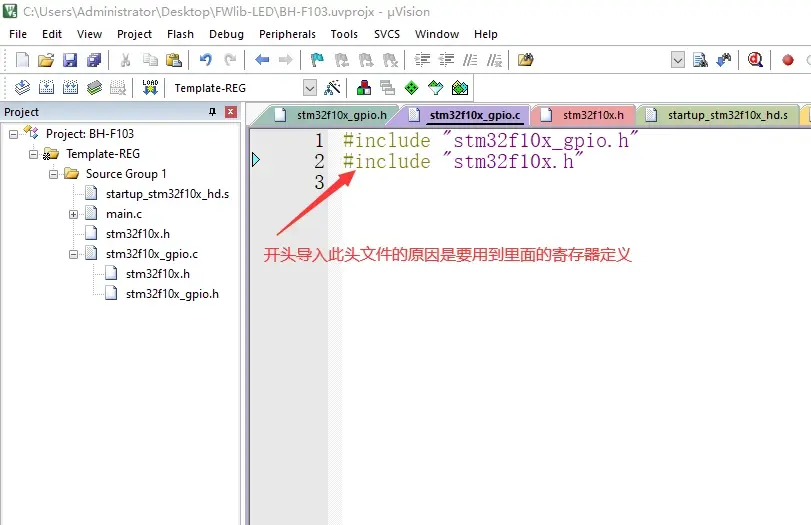Translate the current file

[x=22, y=87]
